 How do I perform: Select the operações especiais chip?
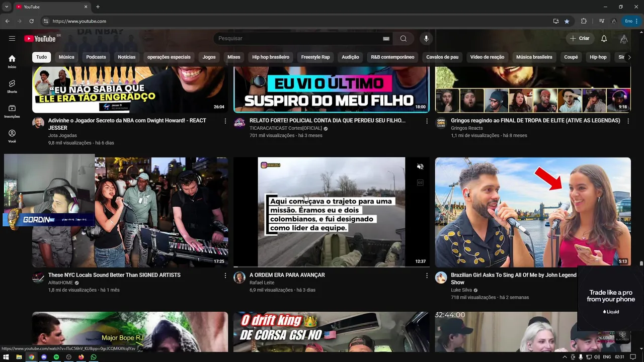pyautogui.click(x=169, y=57)
